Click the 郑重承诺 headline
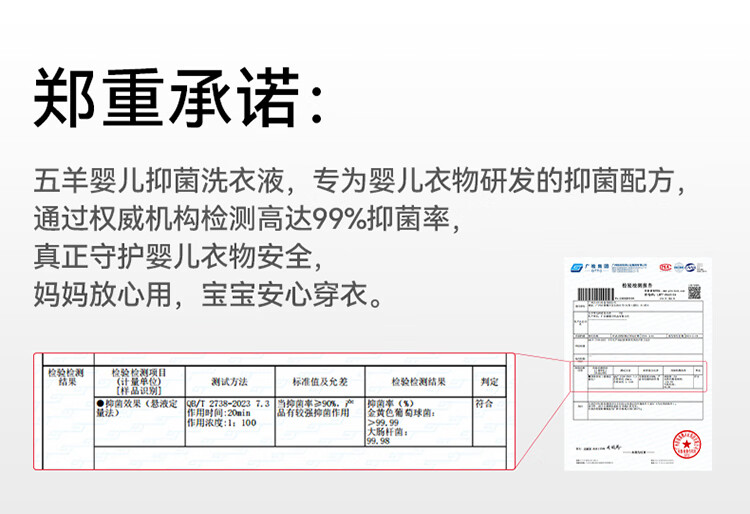The image size is (750, 514). [x=178, y=97]
